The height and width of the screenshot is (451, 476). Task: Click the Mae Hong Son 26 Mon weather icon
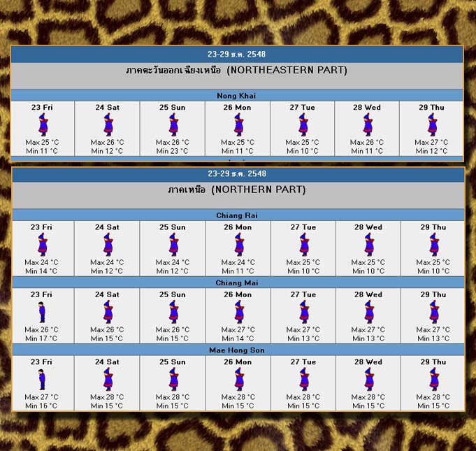tap(238, 379)
